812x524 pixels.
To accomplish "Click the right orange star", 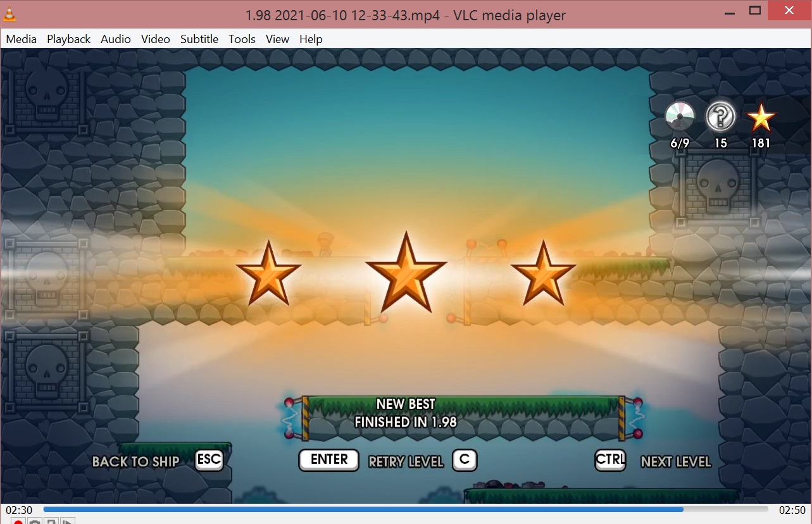I will [543, 273].
